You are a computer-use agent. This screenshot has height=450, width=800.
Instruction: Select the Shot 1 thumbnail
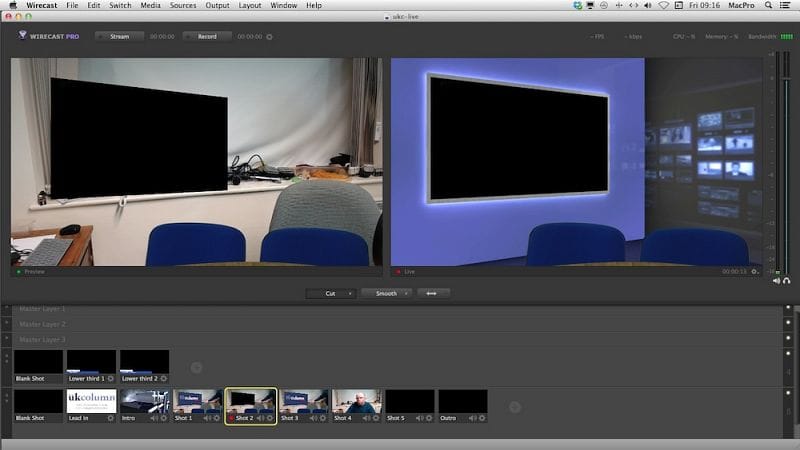pyautogui.click(x=197, y=402)
